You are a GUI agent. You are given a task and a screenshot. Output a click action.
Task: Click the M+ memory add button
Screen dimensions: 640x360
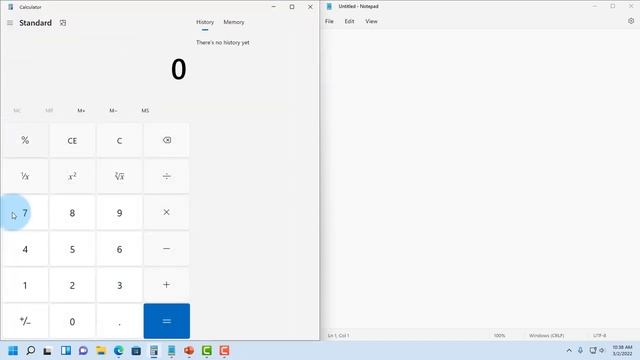81,110
